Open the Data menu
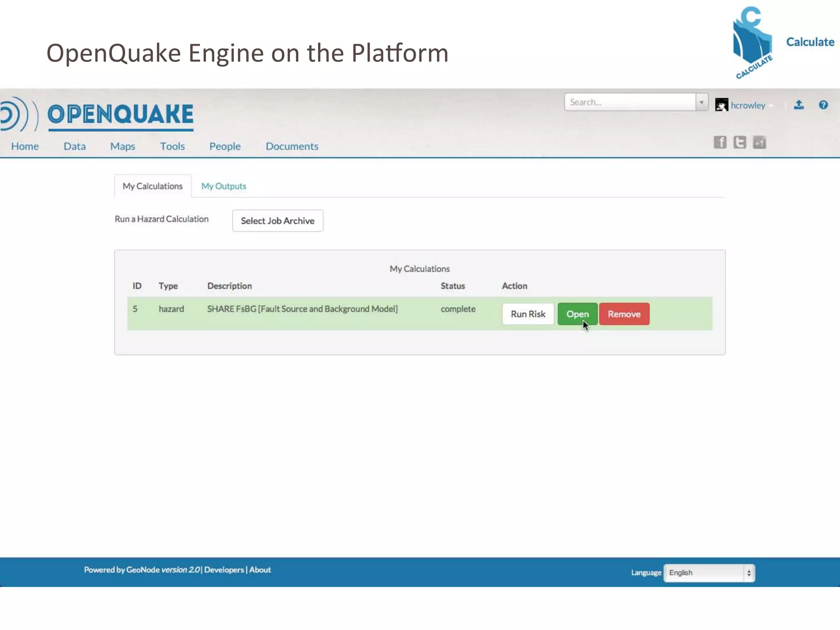This screenshot has width=840, height=630. [75, 146]
